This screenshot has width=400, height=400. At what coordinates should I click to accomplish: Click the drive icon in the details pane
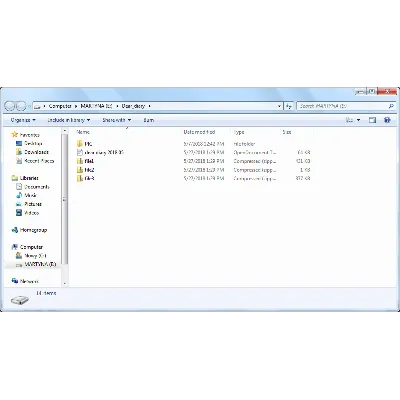click(x=20, y=300)
